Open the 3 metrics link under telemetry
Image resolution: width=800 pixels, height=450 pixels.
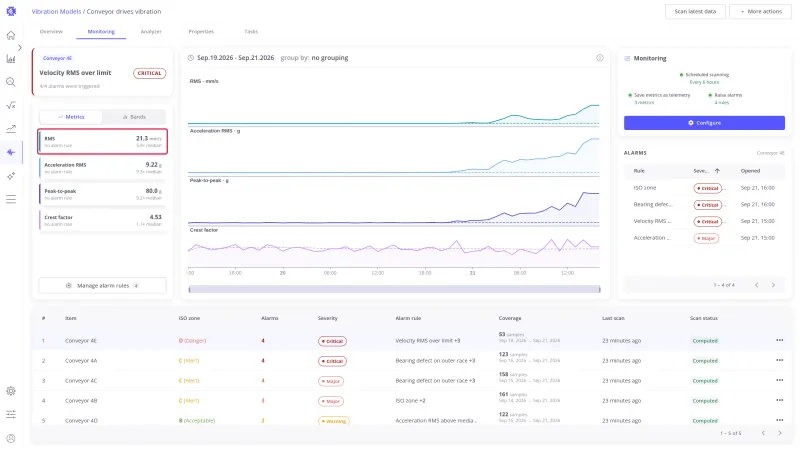pyautogui.click(x=644, y=103)
